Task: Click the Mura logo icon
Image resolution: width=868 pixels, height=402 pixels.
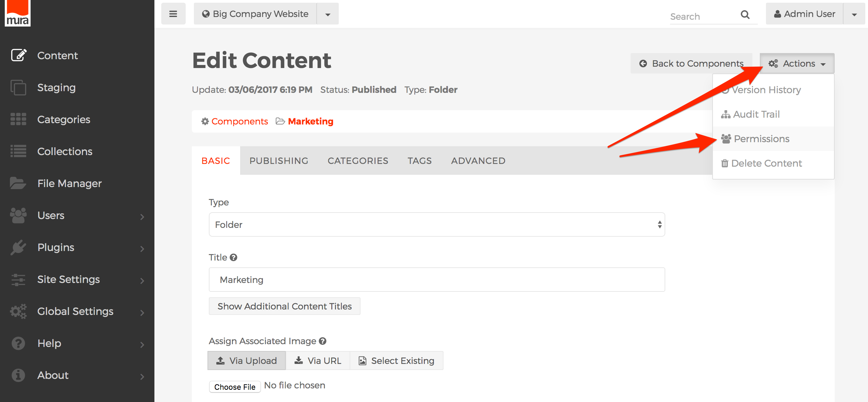Action: coord(17,13)
